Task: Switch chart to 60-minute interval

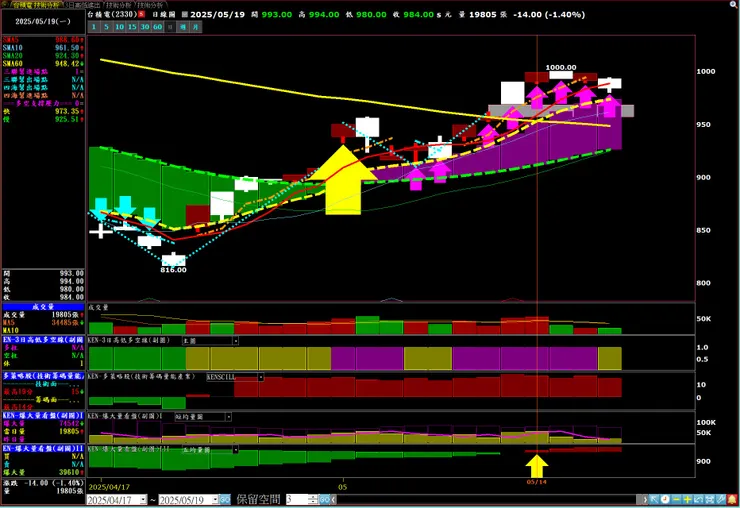Action: 158,27
